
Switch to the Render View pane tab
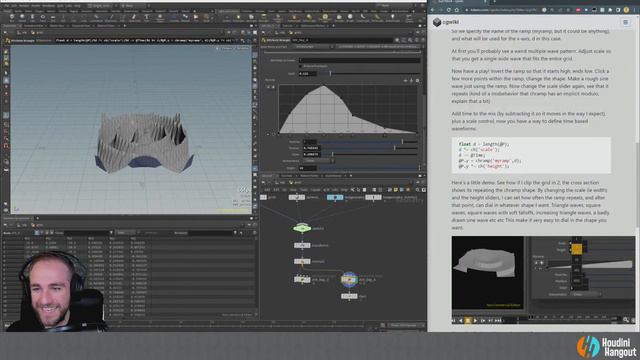click(x=57, y=26)
